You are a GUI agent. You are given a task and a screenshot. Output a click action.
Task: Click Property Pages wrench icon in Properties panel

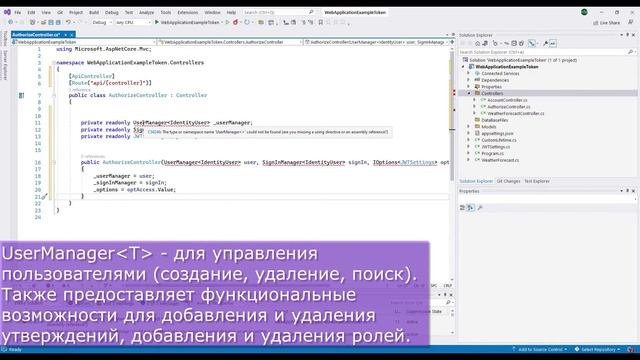coord(480,208)
